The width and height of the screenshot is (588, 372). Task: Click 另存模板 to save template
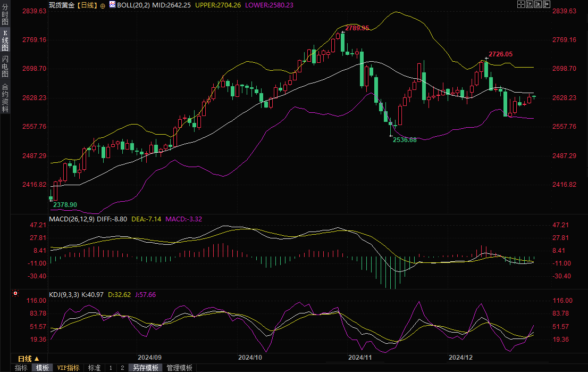tap(145, 368)
